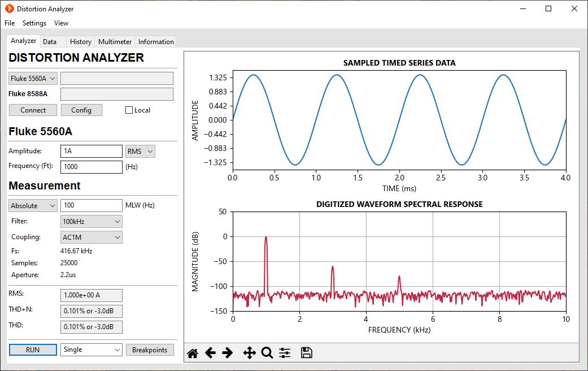Viewport: 588px width, 371px height.
Task: Expand the Absolute measurement mode dropdown
Action: click(33, 206)
